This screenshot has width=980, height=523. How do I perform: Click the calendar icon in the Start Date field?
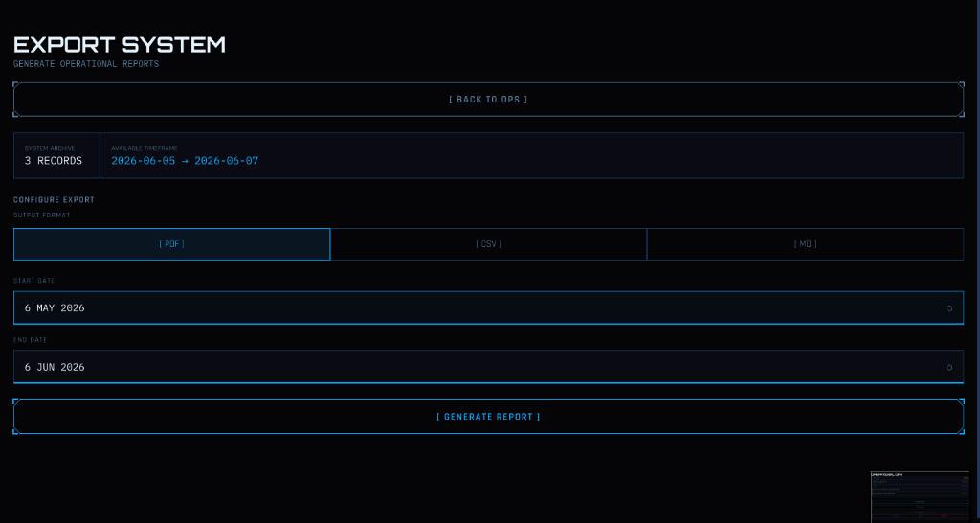[949, 308]
